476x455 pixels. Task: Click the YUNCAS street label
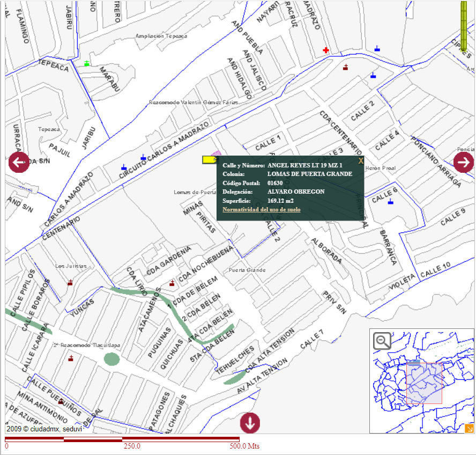pos(82,308)
